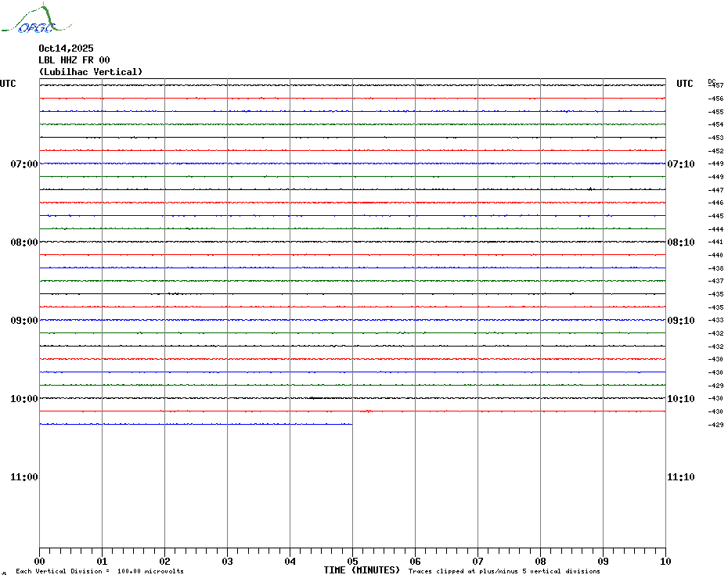Click the DC offset value -433
Viewport: 728px width, 582px height.
716,320
